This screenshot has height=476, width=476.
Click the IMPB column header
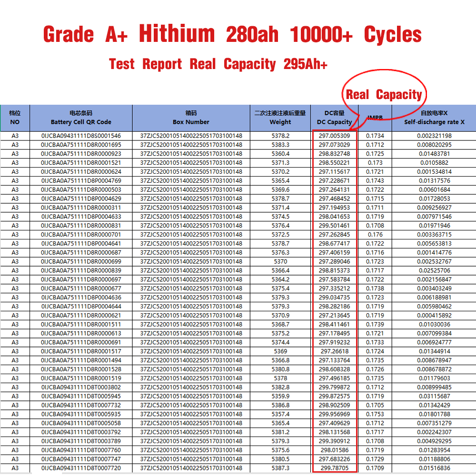click(x=375, y=118)
